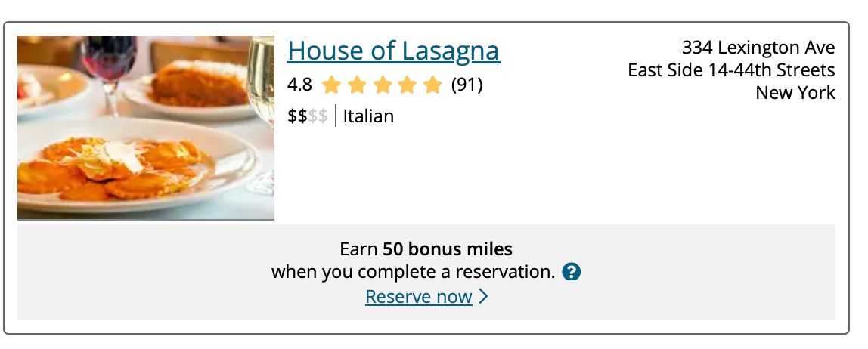Click the greyed-out dollar signs

point(318,116)
